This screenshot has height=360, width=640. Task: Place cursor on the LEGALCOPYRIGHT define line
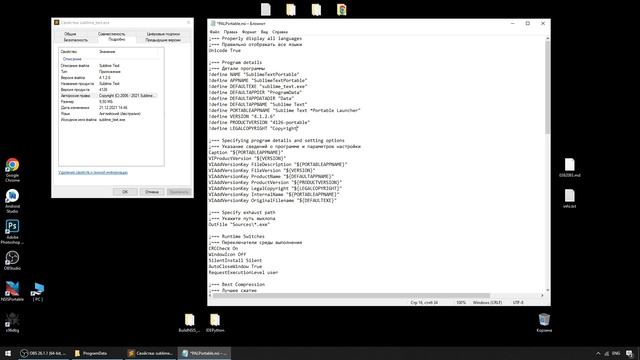[253, 128]
